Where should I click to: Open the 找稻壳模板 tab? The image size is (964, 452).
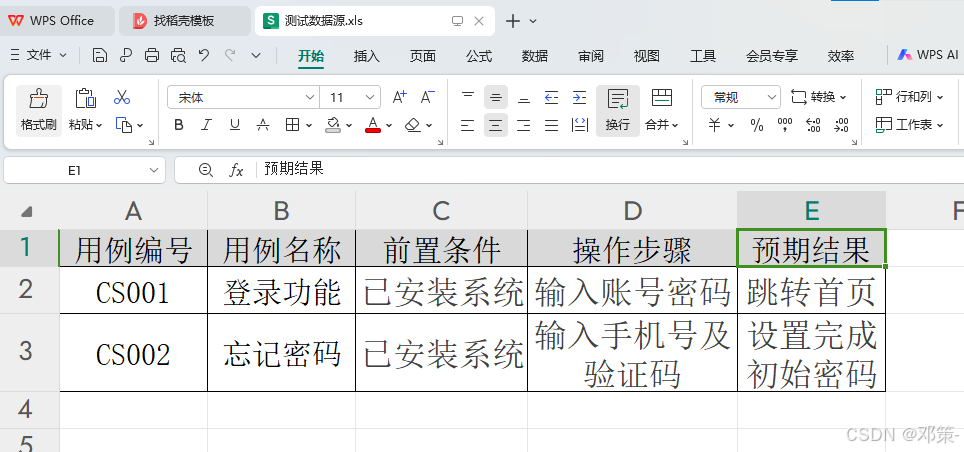184,21
